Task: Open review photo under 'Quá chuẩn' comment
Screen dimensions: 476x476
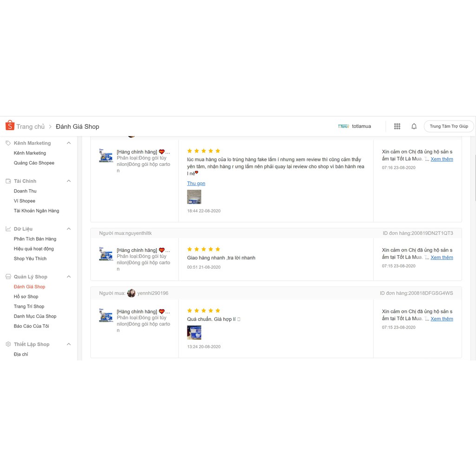Action: pos(194,332)
